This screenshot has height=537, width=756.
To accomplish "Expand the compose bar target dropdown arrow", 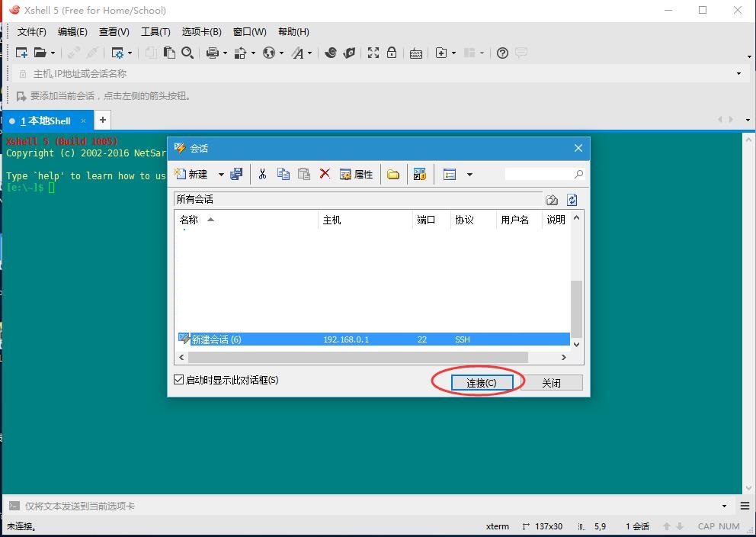I will coord(724,506).
